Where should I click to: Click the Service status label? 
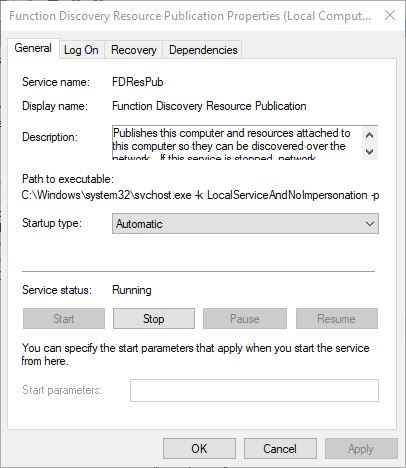click(x=57, y=290)
